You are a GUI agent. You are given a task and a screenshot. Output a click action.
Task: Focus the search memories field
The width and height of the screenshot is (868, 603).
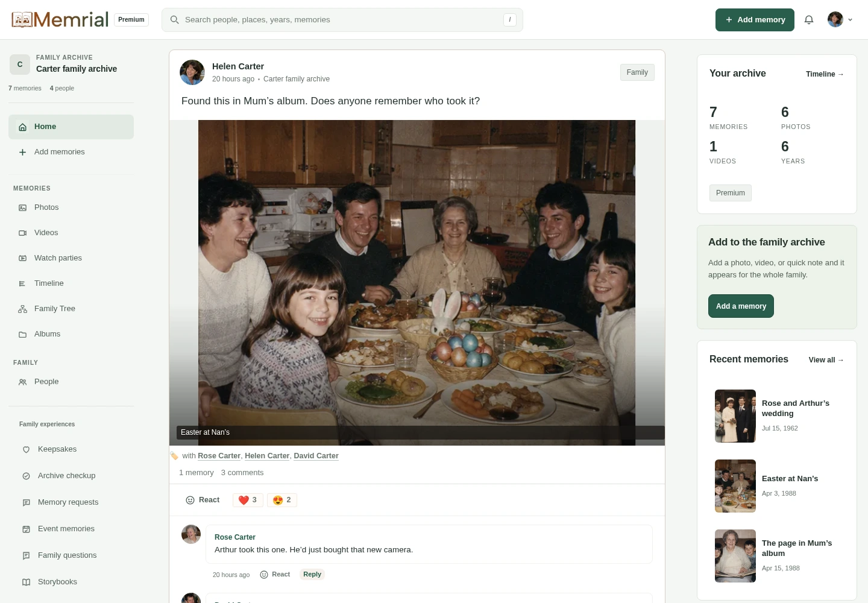pyautogui.click(x=342, y=20)
